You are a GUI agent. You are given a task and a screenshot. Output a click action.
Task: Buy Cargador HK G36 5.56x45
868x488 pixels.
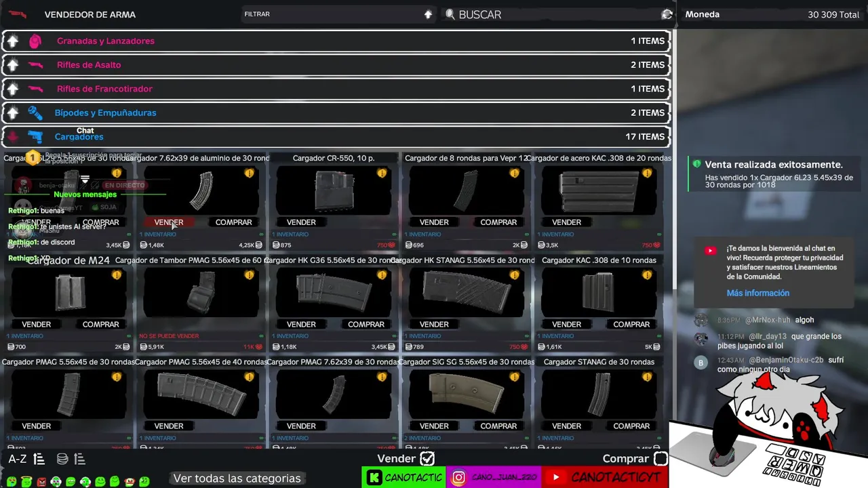coord(366,325)
